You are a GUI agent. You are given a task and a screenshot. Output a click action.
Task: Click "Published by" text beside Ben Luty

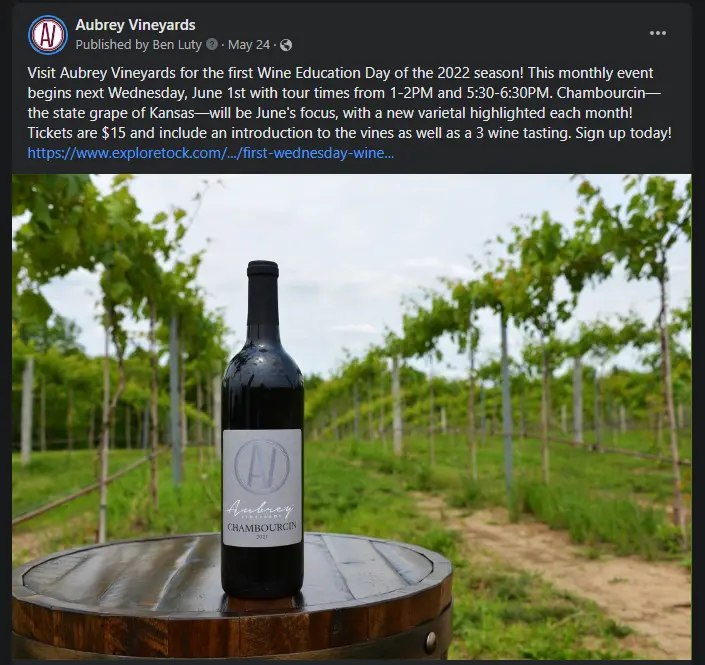(112, 45)
